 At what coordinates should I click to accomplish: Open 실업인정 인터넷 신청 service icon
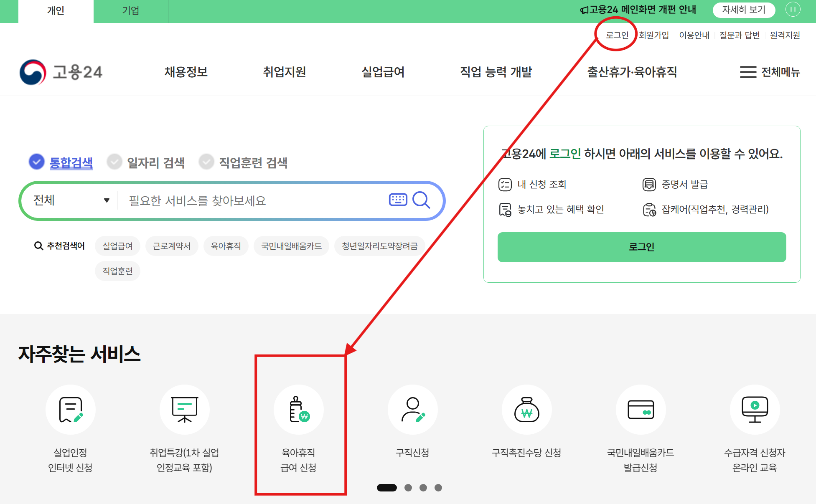[70, 410]
